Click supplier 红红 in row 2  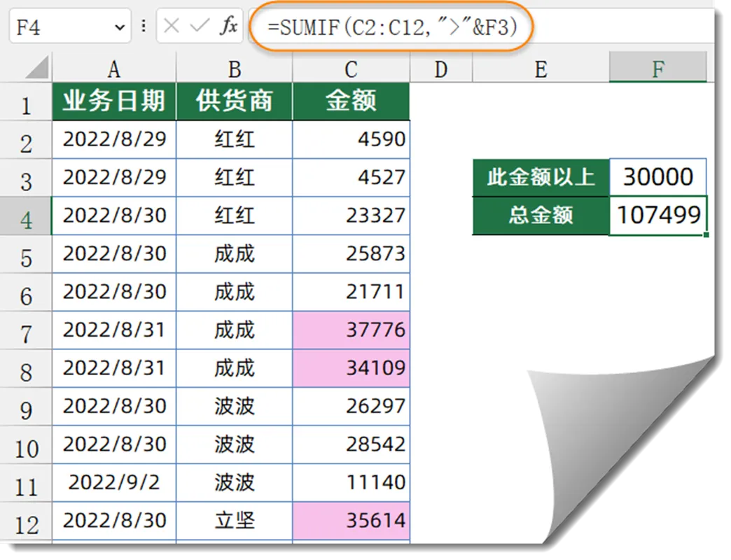point(235,140)
